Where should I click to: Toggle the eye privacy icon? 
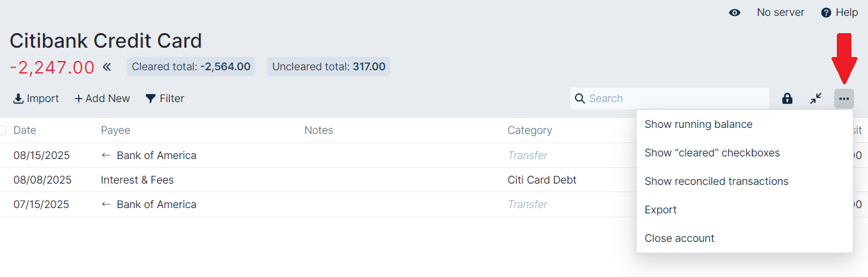[735, 13]
